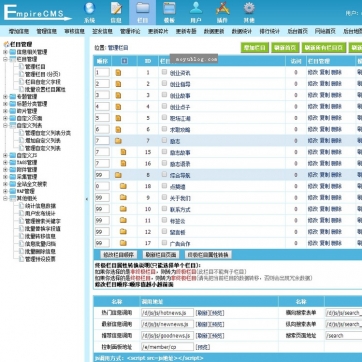
Task: Click the green 刷新首页 button
Action: pos(285,48)
